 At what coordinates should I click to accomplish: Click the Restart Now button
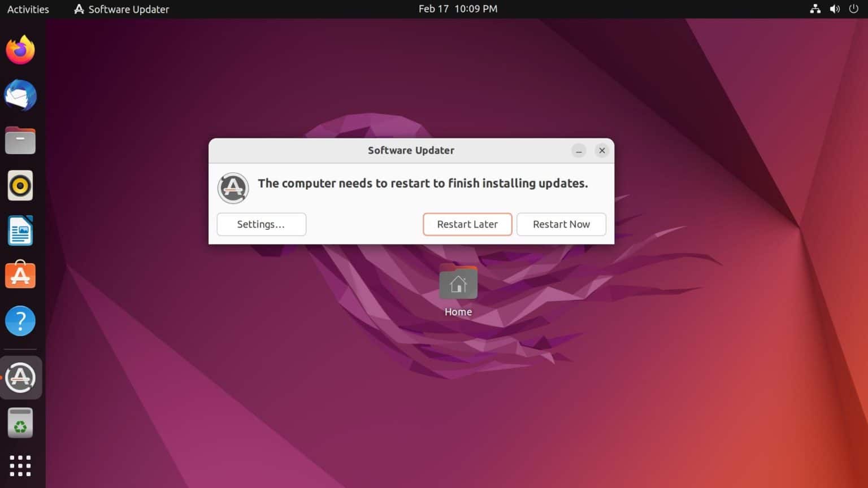[561, 224]
